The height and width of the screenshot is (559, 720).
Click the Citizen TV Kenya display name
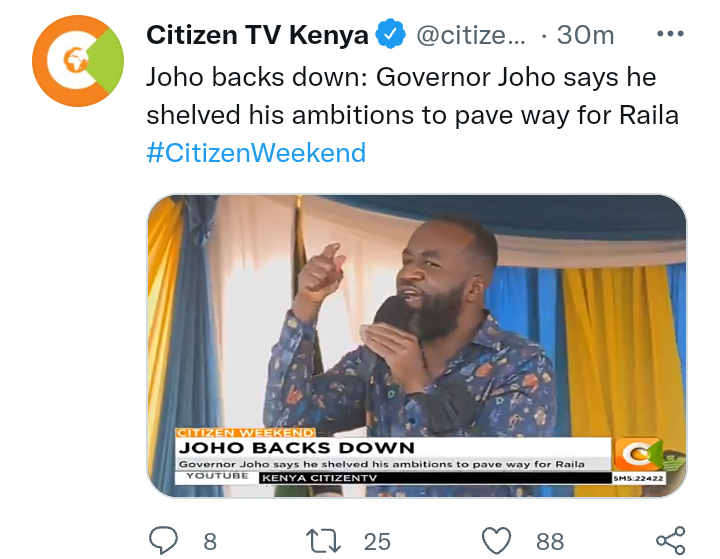257,35
